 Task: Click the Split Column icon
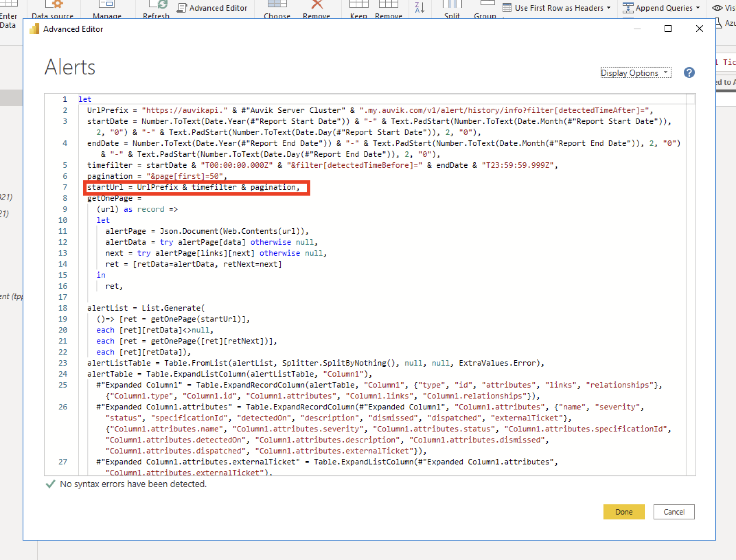tap(452, 5)
